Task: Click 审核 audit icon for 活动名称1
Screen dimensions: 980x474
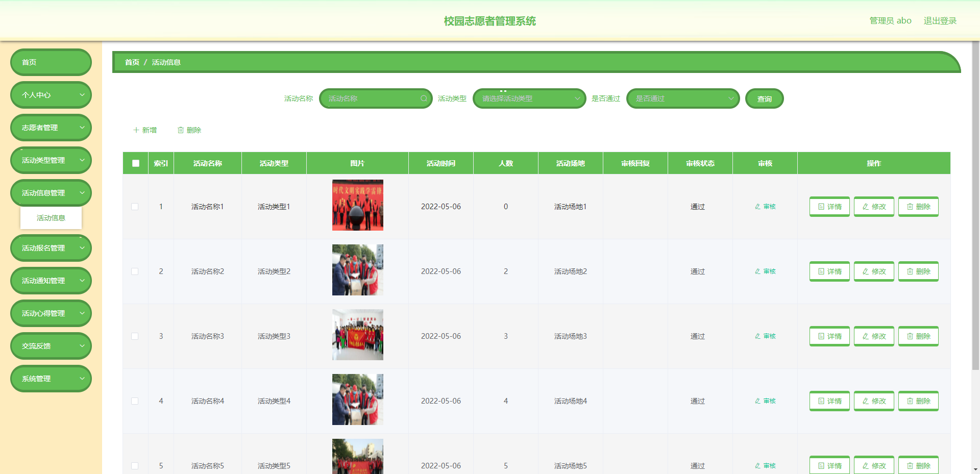Action: (x=765, y=207)
